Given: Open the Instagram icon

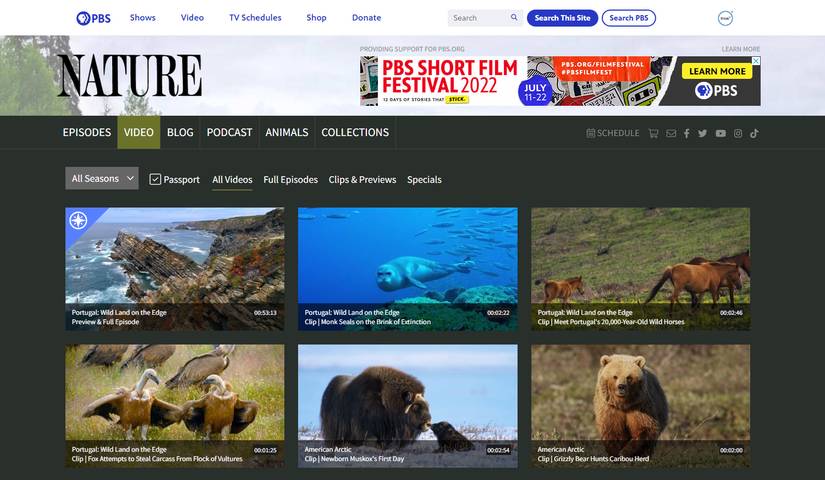Looking at the screenshot, I should coord(738,133).
